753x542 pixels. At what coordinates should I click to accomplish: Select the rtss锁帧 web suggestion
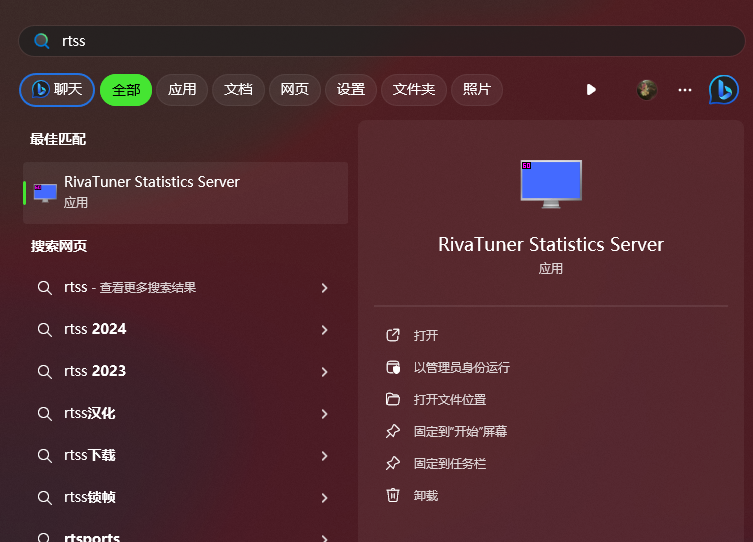(185, 497)
